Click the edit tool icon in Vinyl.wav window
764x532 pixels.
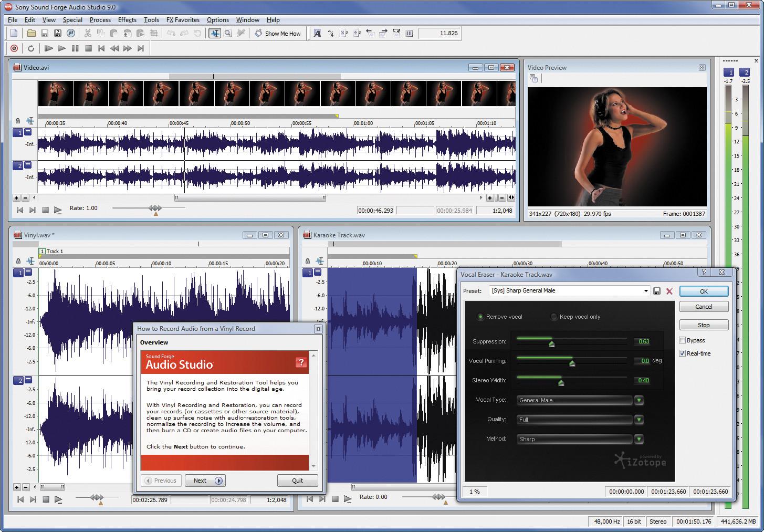(30, 261)
